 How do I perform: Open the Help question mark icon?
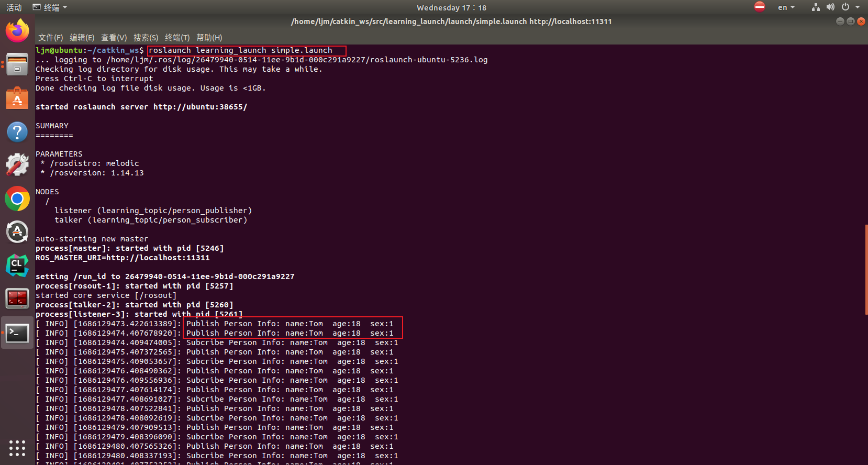tap(17, 132)
